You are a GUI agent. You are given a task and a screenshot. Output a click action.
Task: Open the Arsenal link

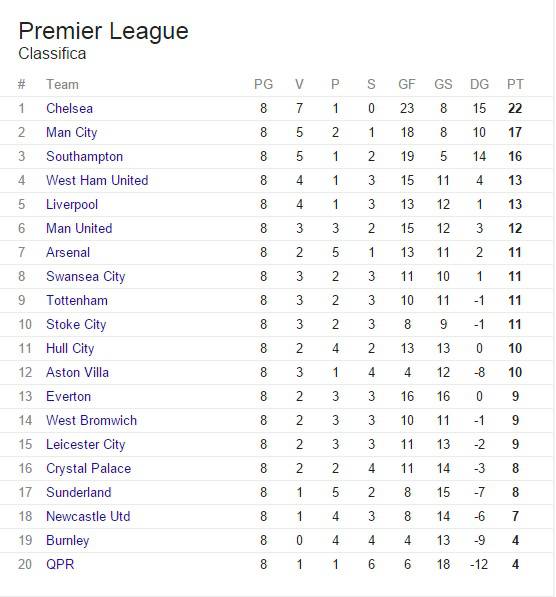coord(68,252)
